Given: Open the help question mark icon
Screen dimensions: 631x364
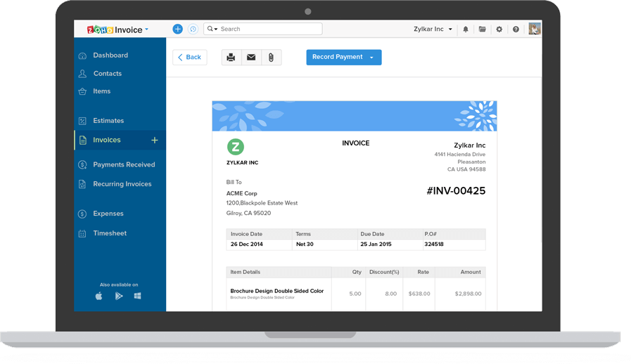Looking at the screenshot, I should tap(516, 30).
